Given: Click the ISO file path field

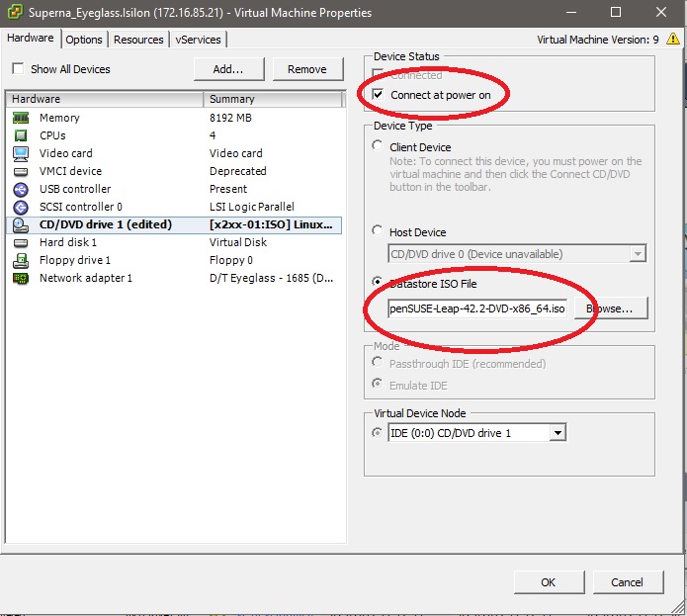Looking at the screenshot, I should click(x=477, y=308).
